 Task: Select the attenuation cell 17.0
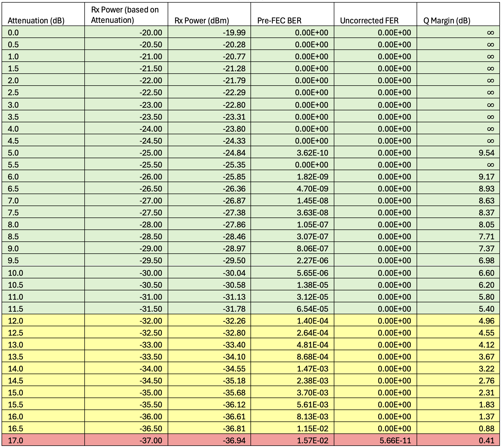43,440
